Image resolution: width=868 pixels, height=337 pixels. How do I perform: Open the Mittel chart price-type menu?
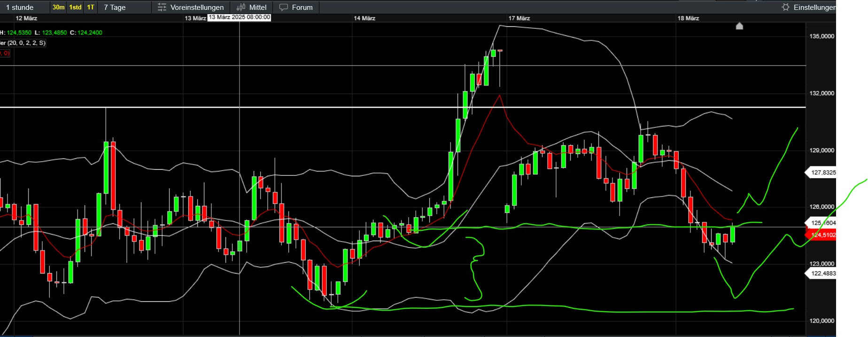252,7
